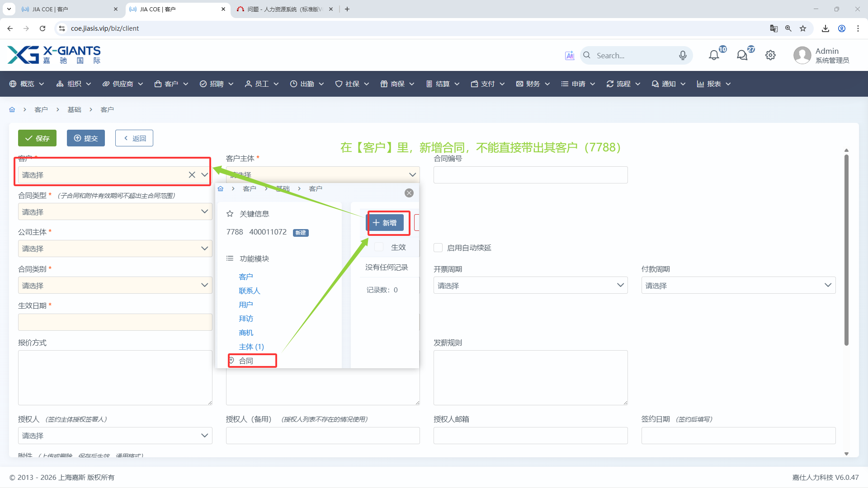This screenshot has height=488, width=868.
Task: Open the 开票周期 dropdown
Action: 530,285
